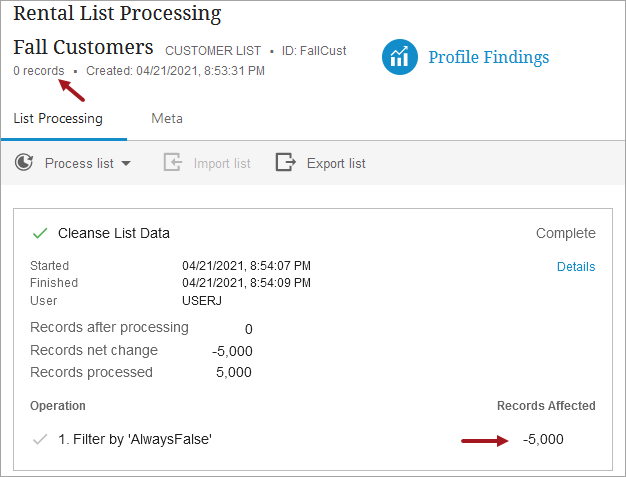Click the Import list arrow icon
The height and width of the screenshot is (477, 626).
tap(173, 163)
